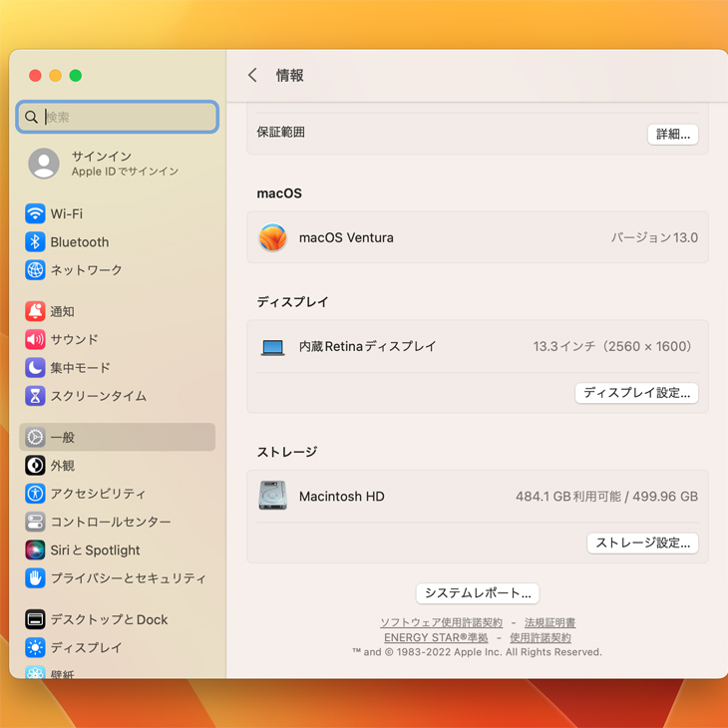
Task: Click バージョン13.0 text
Action: [x=654, y=237]
